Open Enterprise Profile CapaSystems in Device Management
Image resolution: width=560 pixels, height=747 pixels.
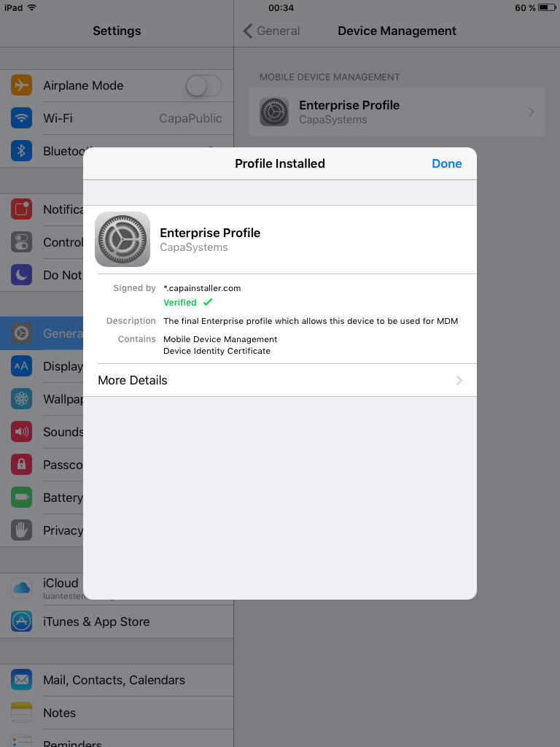coord(397,112)
